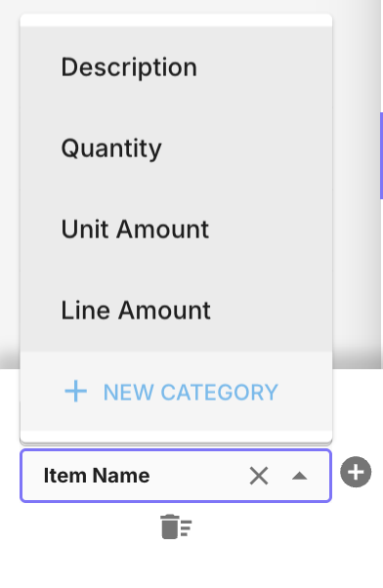
Task: Click the NEW CATEGORY button
Action: pos(171,392)
